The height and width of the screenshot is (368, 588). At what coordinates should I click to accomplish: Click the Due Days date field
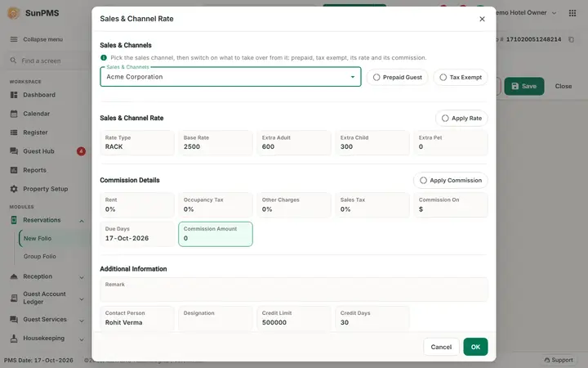coord(137,234)
